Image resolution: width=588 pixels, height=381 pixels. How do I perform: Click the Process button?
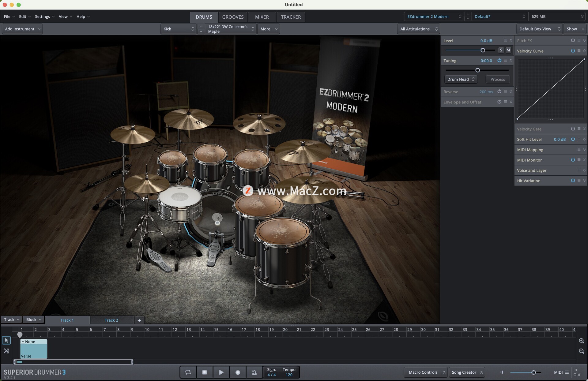(x=498, y=79)
